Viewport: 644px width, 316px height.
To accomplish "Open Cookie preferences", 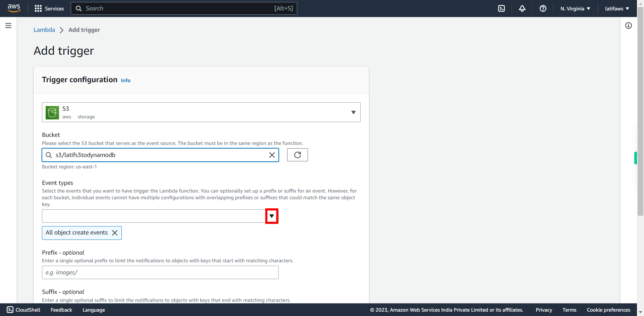I will point(608,310).
